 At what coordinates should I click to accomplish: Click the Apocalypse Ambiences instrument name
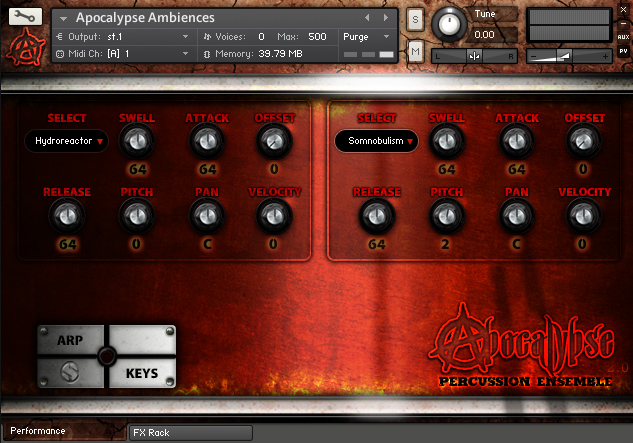145,18
